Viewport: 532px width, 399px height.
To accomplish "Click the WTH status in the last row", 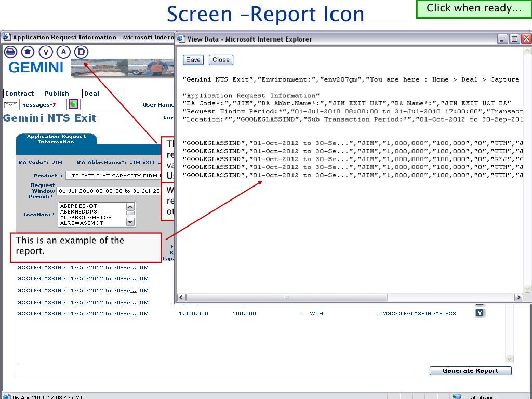I will point(316,313).
